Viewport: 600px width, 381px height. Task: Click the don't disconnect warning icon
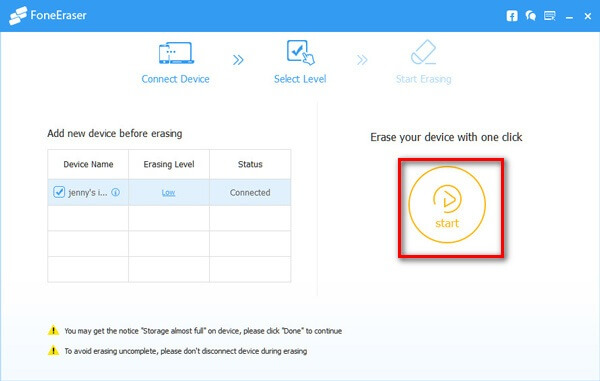click(x=53, y=350)
